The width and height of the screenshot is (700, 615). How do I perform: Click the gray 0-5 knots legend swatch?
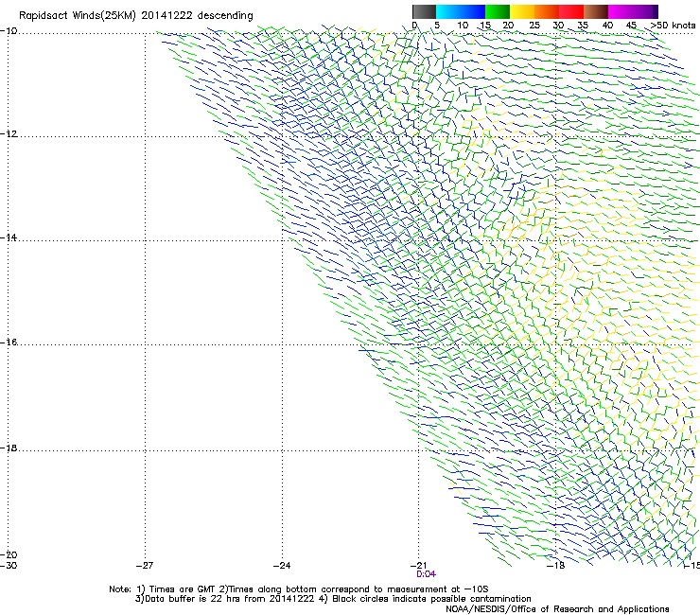coord(424,11)
